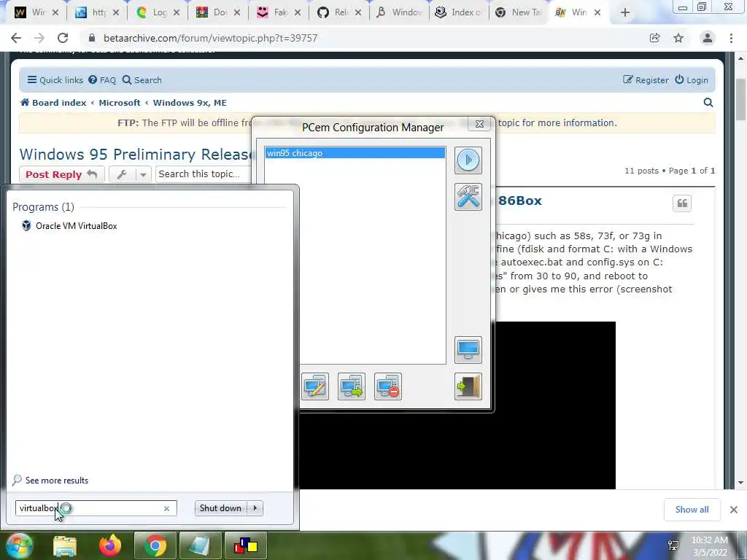Image resolution: width=747 pixels, height=560 pixels.
Task: Open the notepad-like taskbar application
Action: pyautogui.click(x=200, y=545)
